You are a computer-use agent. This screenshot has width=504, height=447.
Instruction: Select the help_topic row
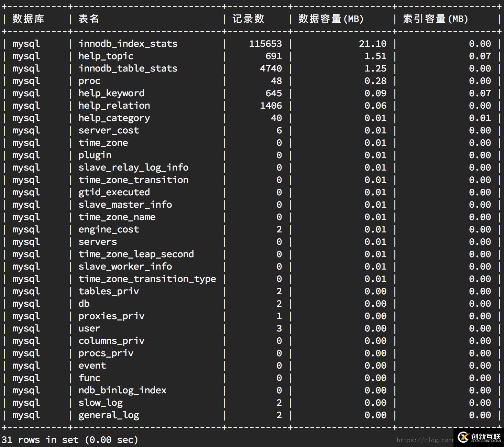point(105,56)
